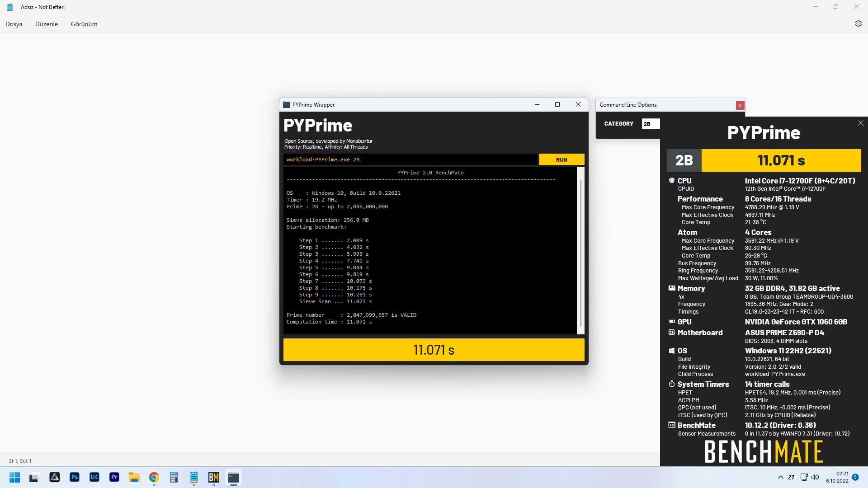This screenshot has width=868, height=488.
Task: Maximize the PYPrime Wrapper window
Action: pos(557,105)
